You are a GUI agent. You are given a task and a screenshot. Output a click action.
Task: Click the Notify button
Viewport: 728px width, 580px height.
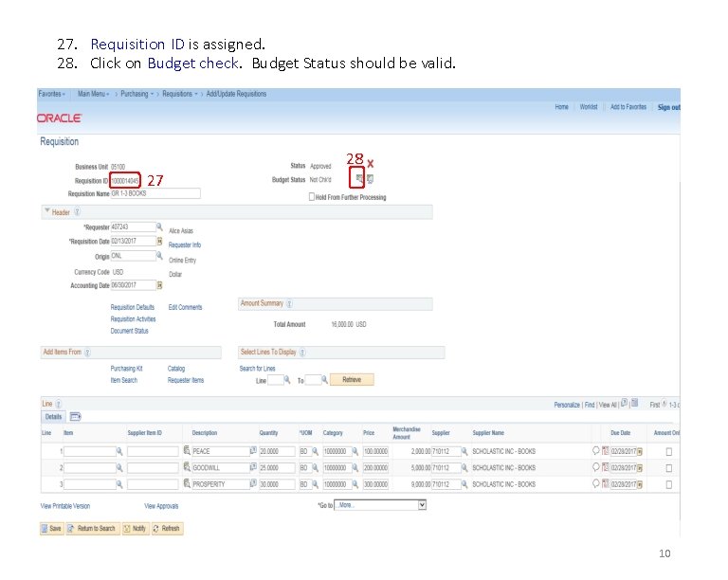pyautogui.click(x=136, y=529)
